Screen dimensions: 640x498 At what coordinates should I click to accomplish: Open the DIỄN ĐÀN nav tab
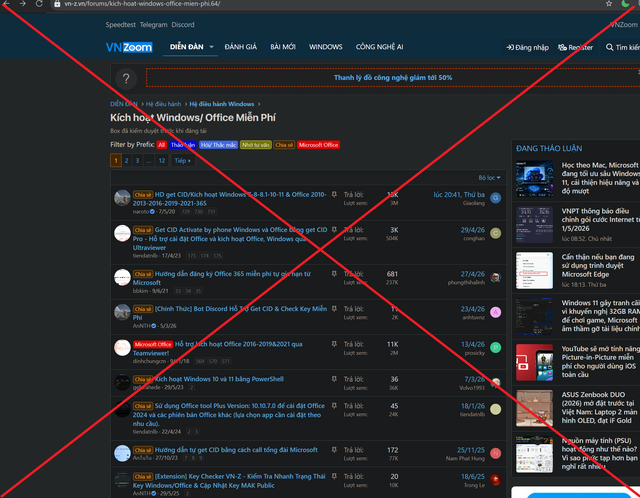pos(187,47)
